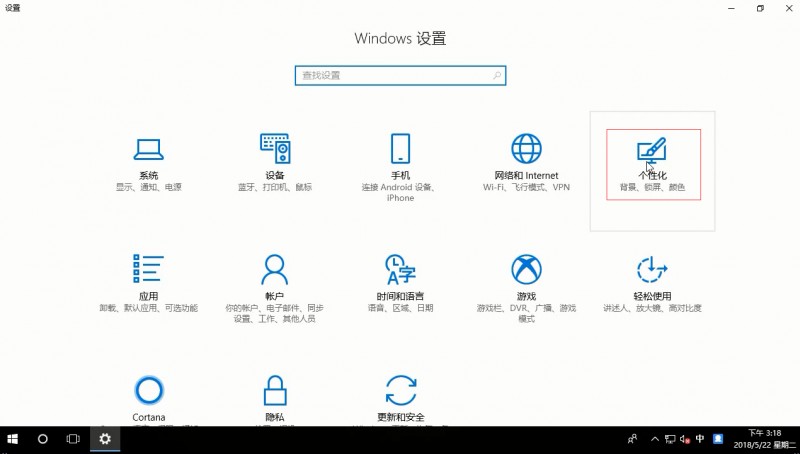This screenshot has height=454, width=800.
Task: Close the 设置 window
Action: [x=788, y=8]
